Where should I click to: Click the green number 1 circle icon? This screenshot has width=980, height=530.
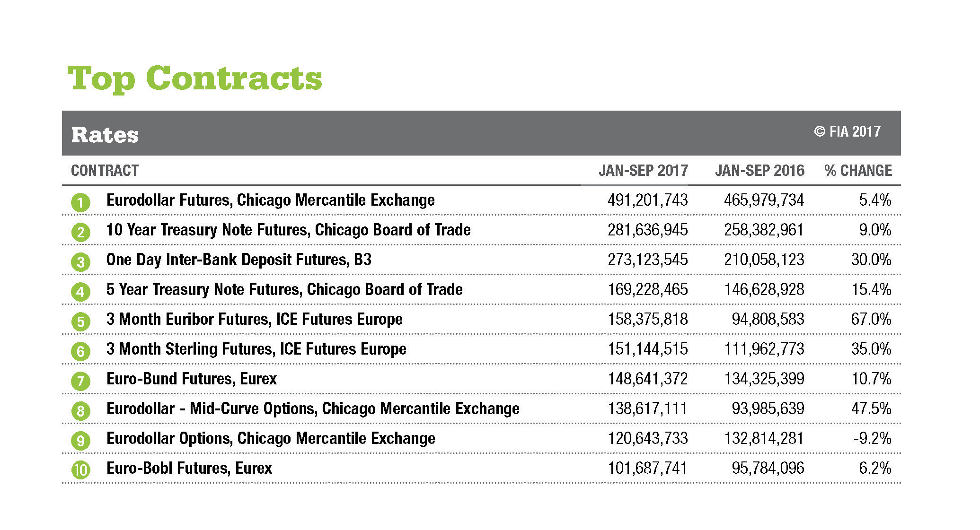coord(80,203)
